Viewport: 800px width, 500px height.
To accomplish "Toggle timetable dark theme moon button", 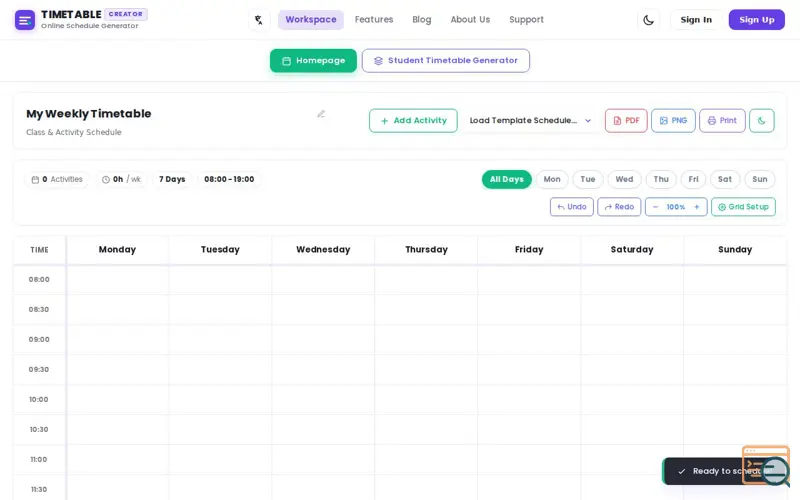I will pos(762,121).
